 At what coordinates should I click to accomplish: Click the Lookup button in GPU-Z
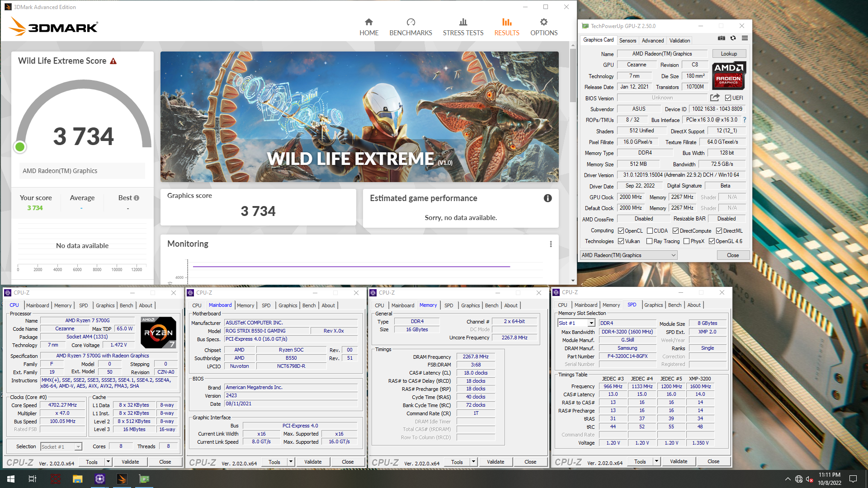[729, 54]
